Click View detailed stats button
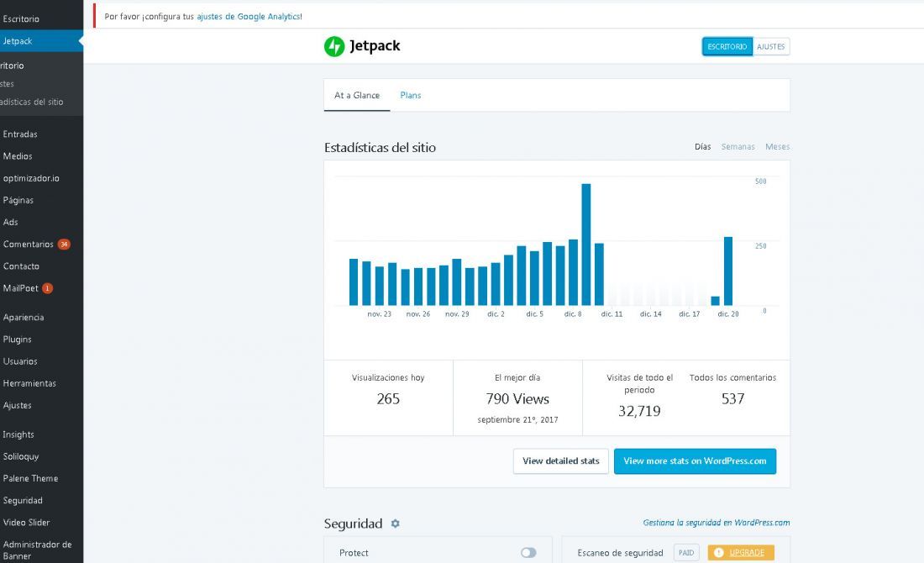This screenshot has height=563, width=924. [x=561, y=461]
